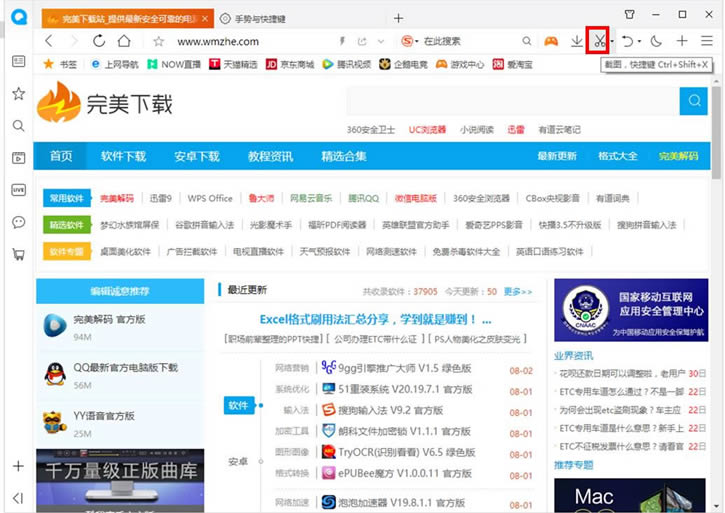Open the sidebar favorites star icon
This screenshot has width=725, height=513.
(18, 94)
